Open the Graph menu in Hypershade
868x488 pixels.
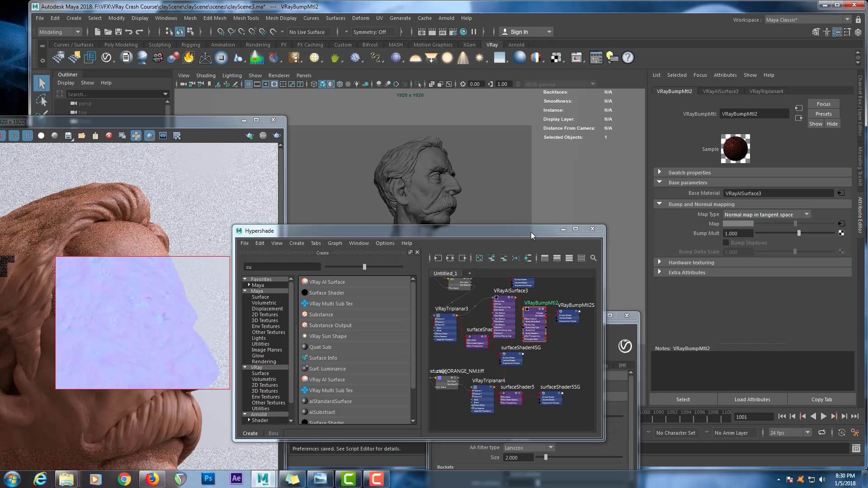(x=335, y=243)
